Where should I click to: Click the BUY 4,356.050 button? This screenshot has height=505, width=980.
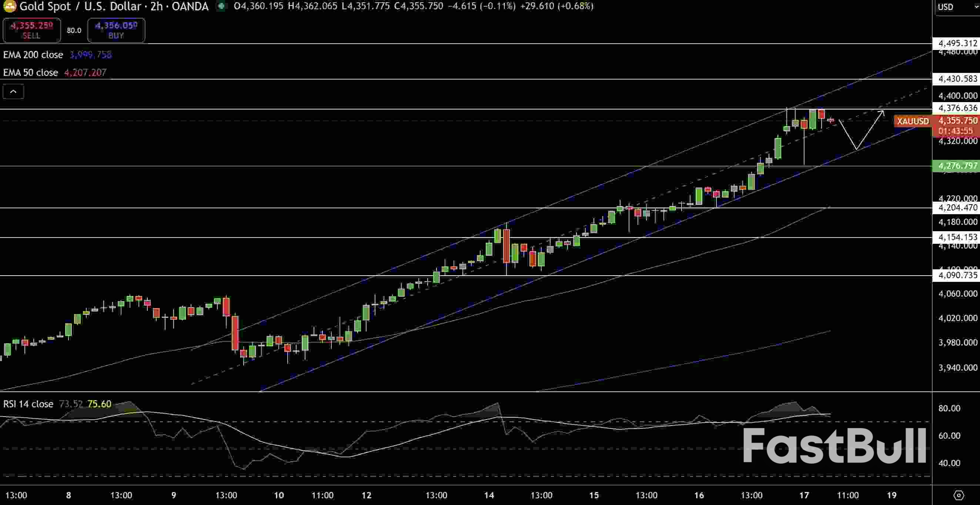[116, 30]
